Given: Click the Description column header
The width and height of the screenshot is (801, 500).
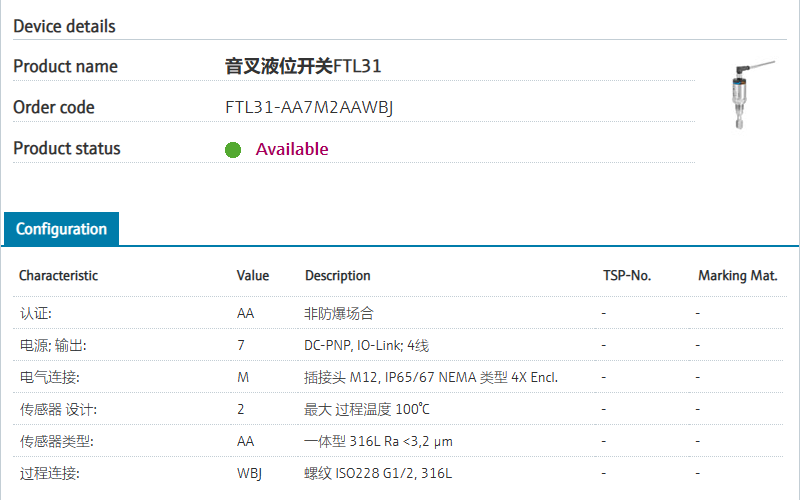Looking at the screenshot, I should 337,276.
